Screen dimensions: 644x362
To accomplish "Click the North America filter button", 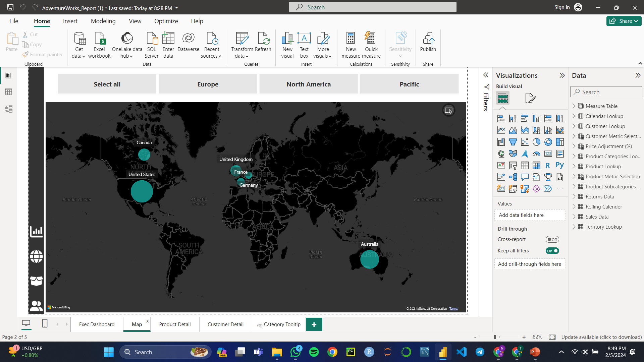I will (x=309, y=84).
